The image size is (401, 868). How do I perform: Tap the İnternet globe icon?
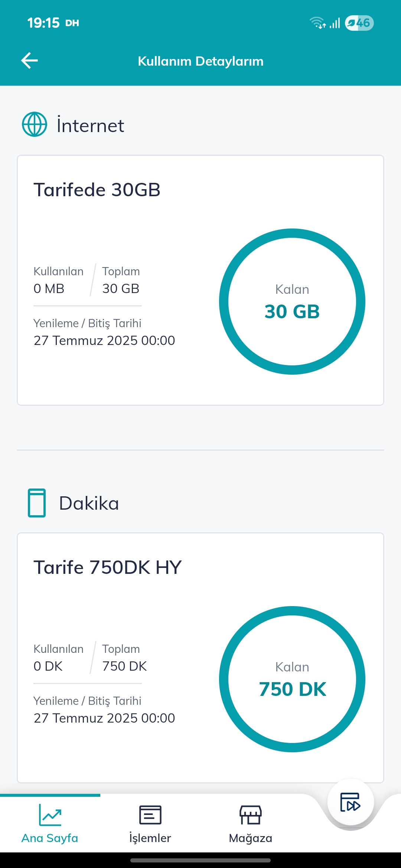(x=35, y=124)
